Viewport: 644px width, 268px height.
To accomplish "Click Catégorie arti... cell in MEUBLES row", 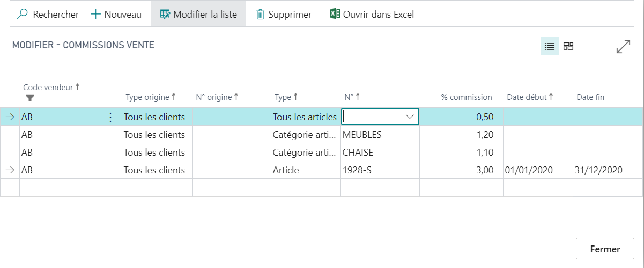I will click(306, 134).
